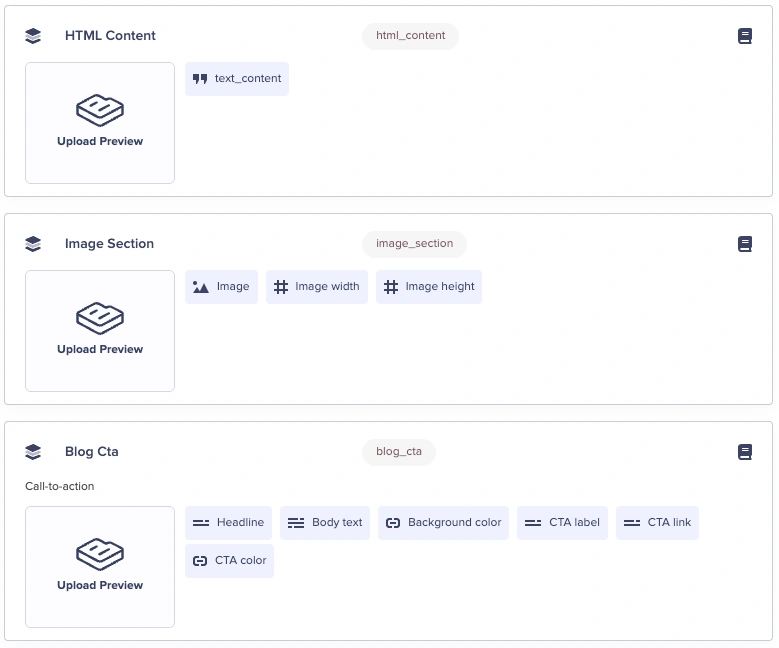Viewport: 779px width, 648px height.
Task: Open the Image height field
Action: [429, 287]
